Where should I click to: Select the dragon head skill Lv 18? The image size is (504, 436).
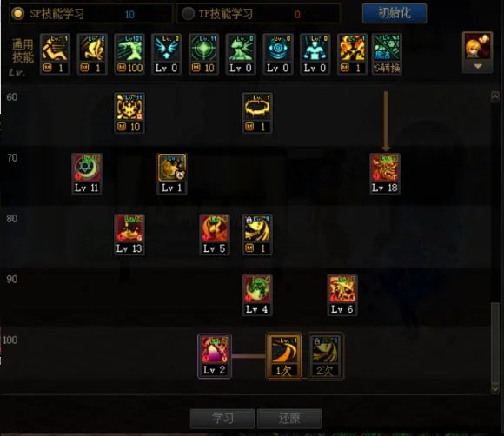pos(385,174)
